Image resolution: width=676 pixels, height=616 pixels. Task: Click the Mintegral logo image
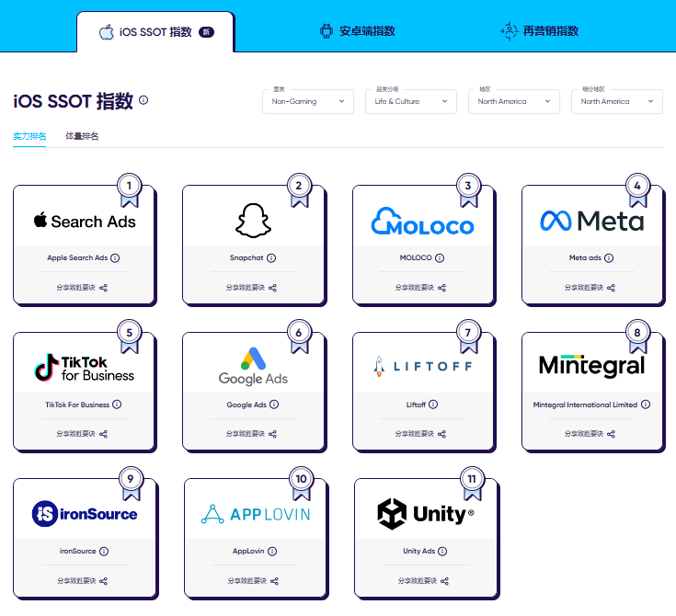coord(591,366)
